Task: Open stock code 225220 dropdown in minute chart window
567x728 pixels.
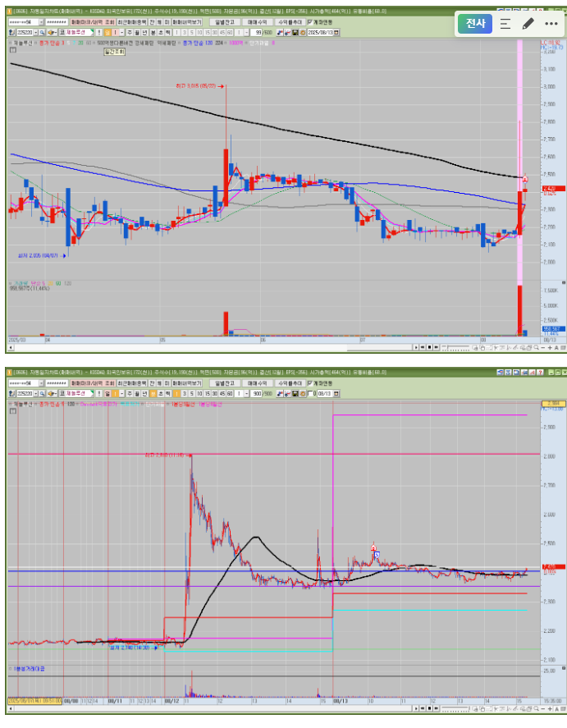Action: point(35,393)
